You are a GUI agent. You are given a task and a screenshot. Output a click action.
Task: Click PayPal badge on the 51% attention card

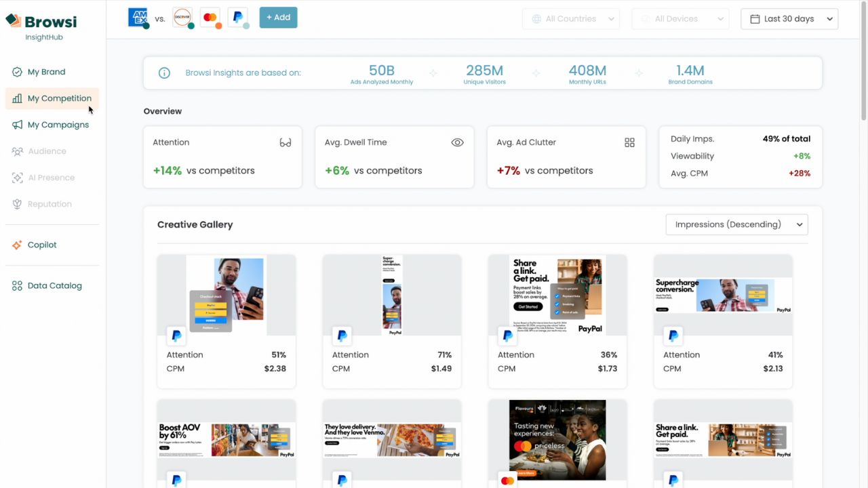tap(176, 335)
